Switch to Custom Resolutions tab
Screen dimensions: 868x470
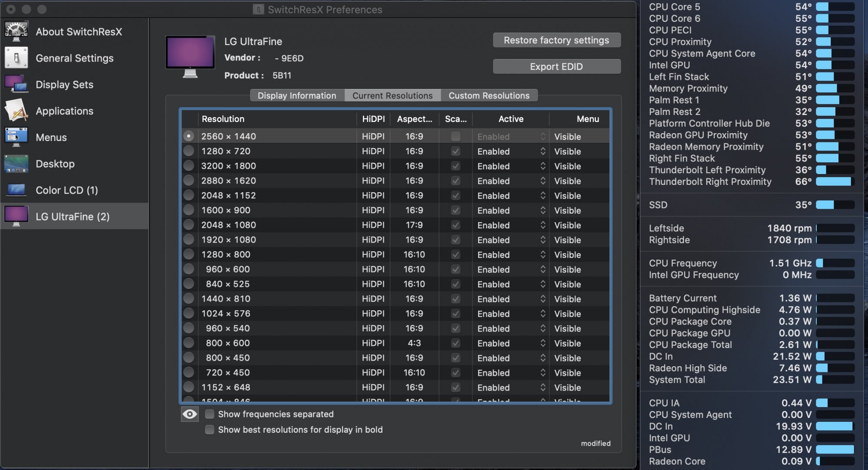pyautogui.click(x=489, y=95)
